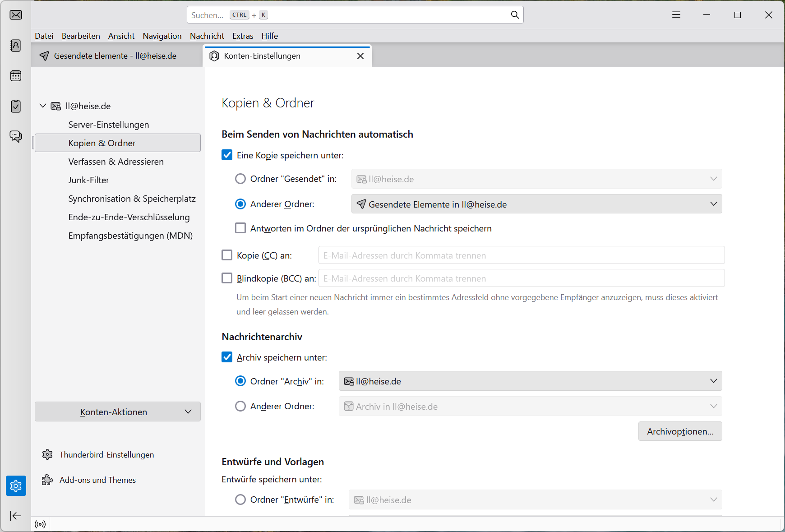The width and height of the screenshot is (785, 532).
Task: Open Thunderbird-Einstellungen link
Action: point(106,455)
